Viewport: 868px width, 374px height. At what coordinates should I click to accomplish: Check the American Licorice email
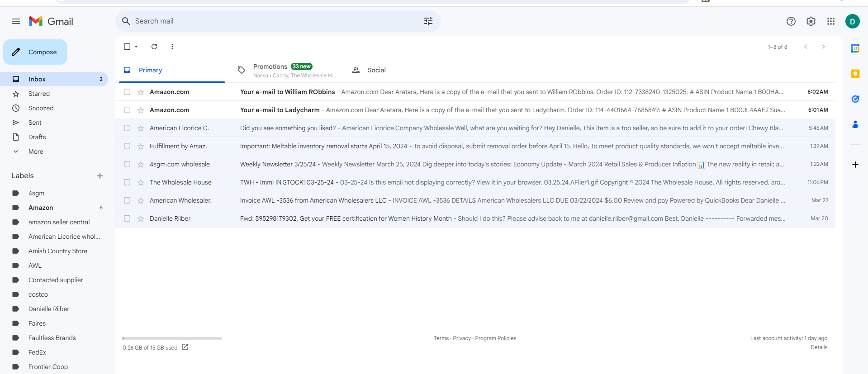point(127,128)
